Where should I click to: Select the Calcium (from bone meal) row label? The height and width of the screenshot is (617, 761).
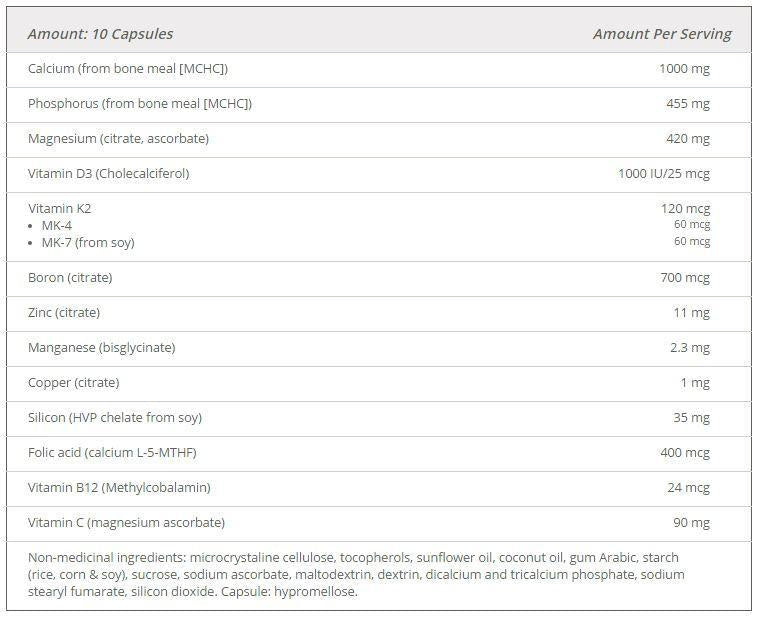click(128, 69)
